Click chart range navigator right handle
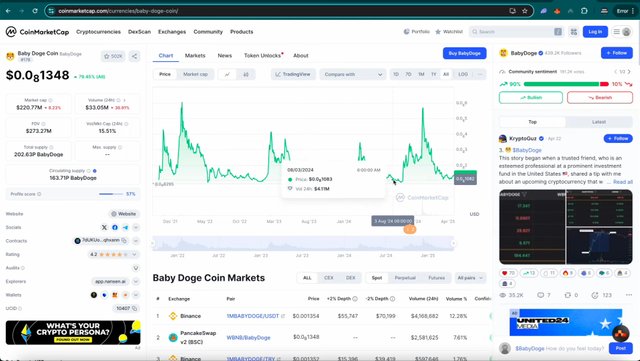The image size is (640, 361). click(x=453, y=243)
